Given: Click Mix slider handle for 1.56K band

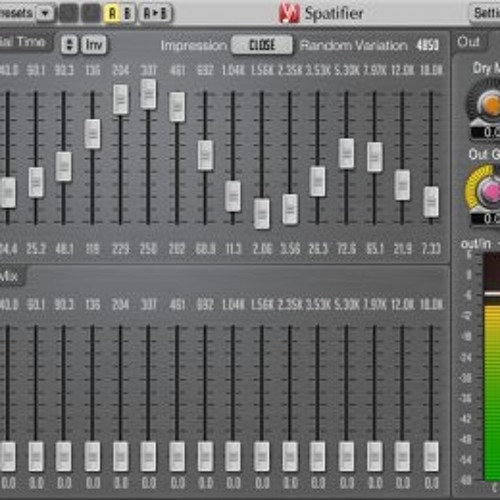Looking at the screenshot, I should tap(262, 456).
